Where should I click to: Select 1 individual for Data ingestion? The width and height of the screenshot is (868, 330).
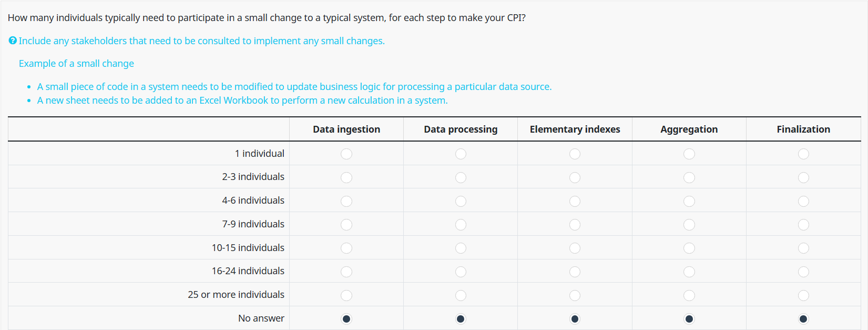tap(346, 154)
